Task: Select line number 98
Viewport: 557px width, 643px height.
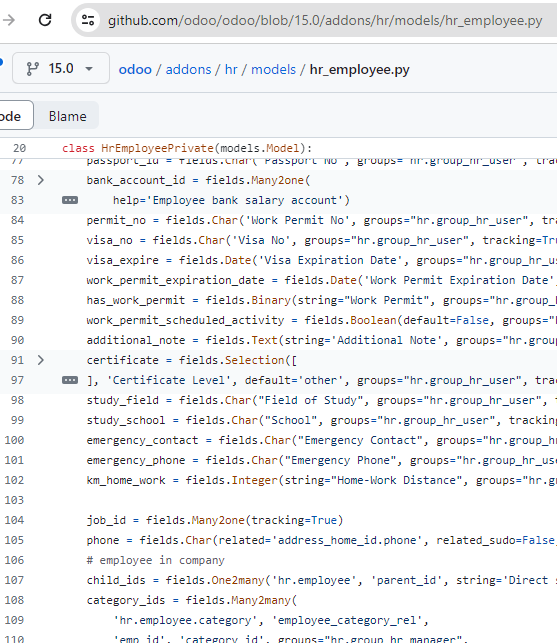Action: tap(18, 400)
